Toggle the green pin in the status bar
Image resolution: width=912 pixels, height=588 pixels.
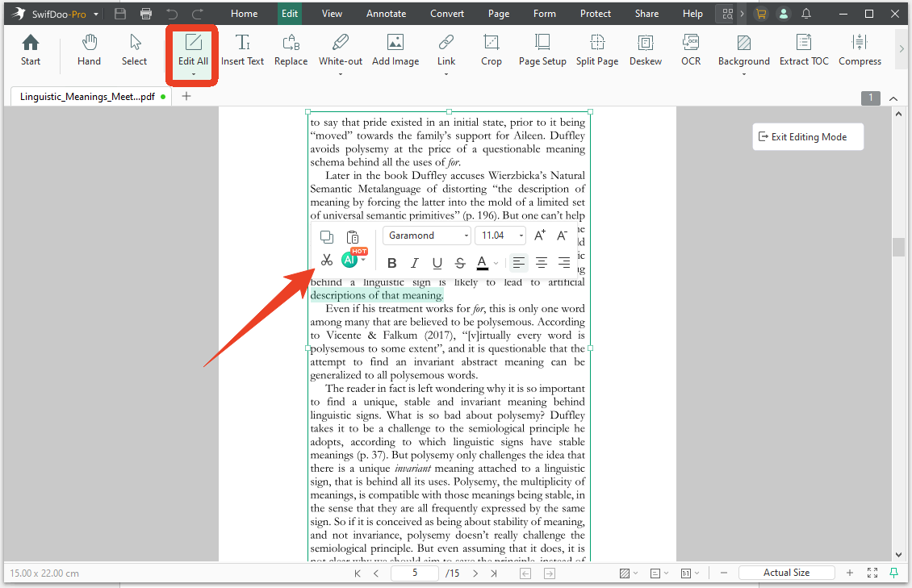[894, 573]
